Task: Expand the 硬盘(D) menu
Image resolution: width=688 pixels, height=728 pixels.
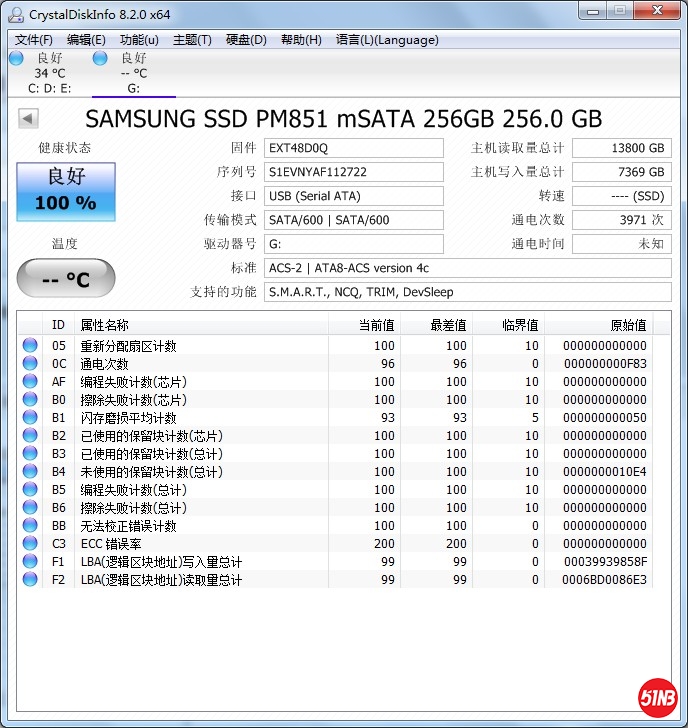Action: click(x=246, y=40)
